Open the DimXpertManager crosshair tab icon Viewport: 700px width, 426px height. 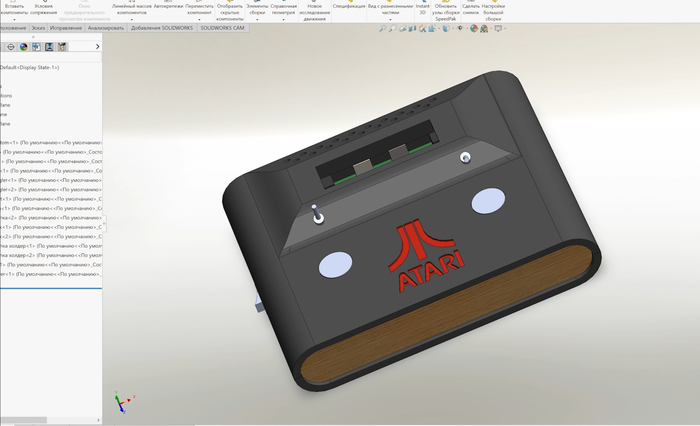click(x=9, y=46)
